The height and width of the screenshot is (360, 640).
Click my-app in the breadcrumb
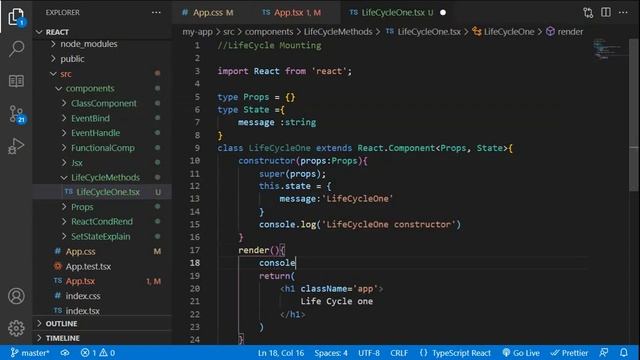point(198,32)
